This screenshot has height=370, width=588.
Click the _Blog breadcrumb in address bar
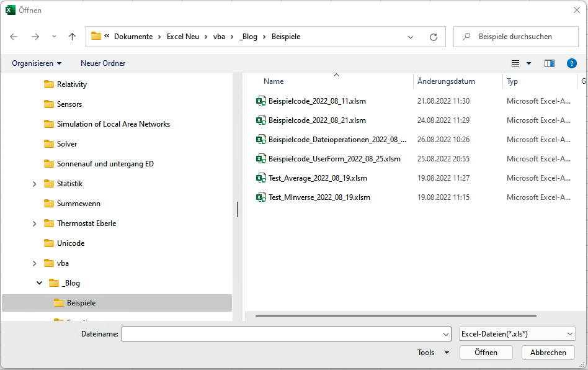(248, 37)
